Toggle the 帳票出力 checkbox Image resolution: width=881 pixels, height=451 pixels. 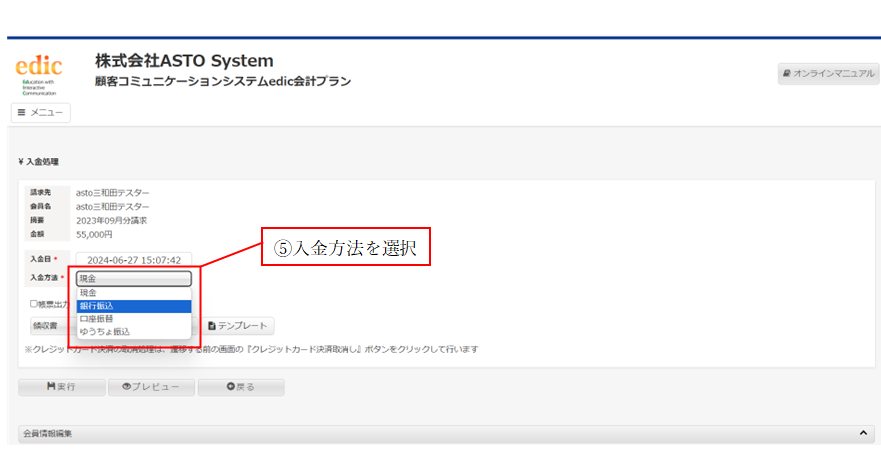tap(34, 304)
